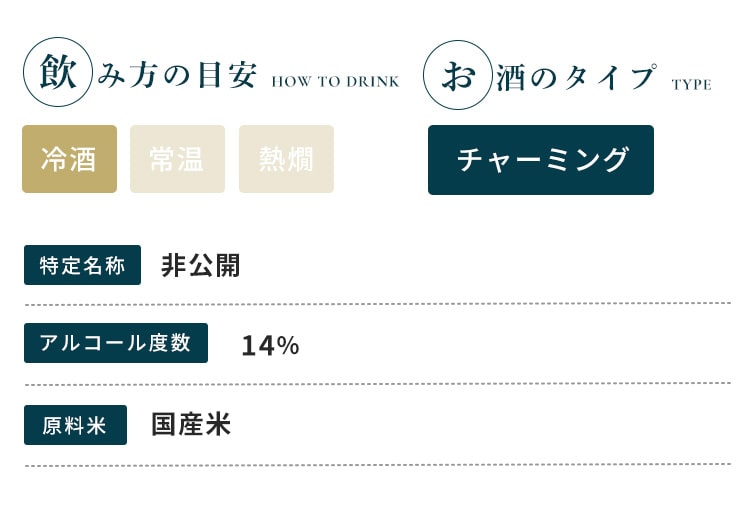Click the 酒のタイプ heading text
750x526 pixels.
(576, 77)
